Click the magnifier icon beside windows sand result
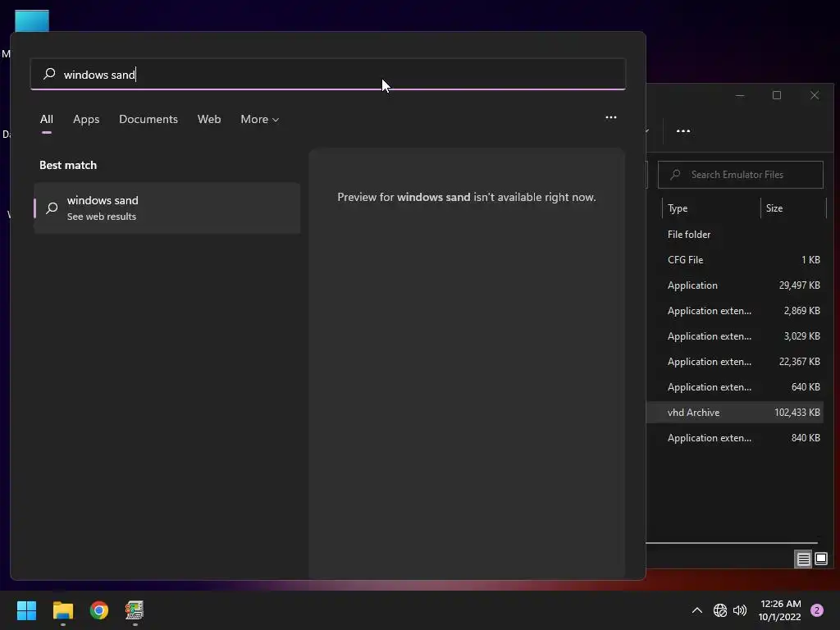 coord(52,208)
